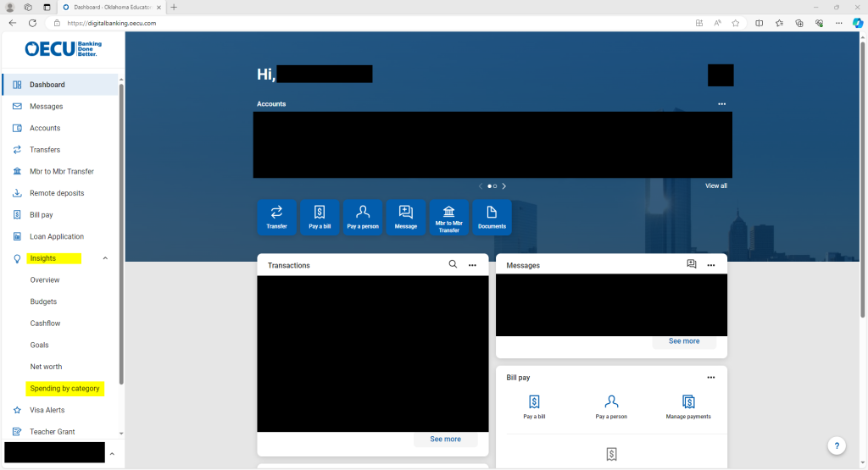Click the Transfer quick action icon
Image resolution: width=868 pixels, height=470 pixels.
coord(276,217)
